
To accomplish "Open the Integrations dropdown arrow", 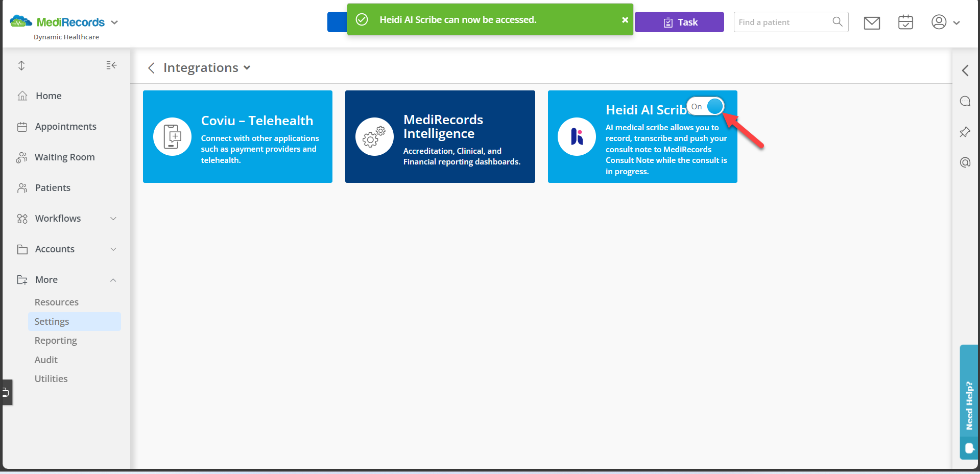I will pos(247,67).
